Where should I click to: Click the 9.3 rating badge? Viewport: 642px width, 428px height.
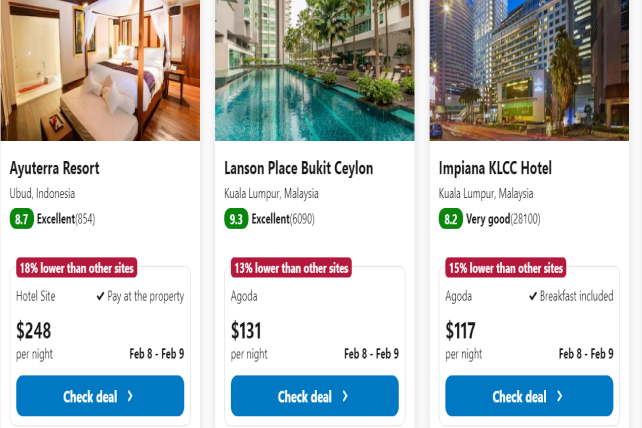[236, 219]
